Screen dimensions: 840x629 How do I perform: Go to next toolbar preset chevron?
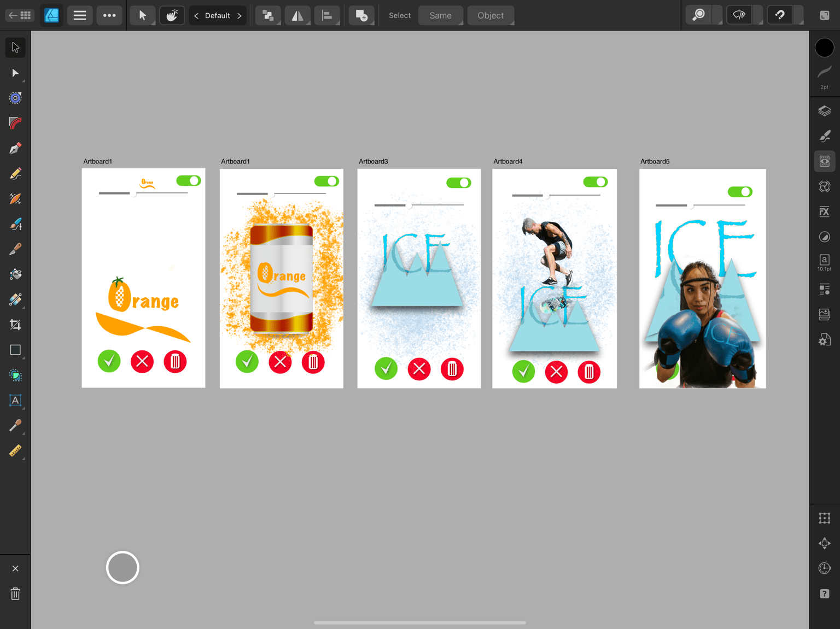point(239,15)
